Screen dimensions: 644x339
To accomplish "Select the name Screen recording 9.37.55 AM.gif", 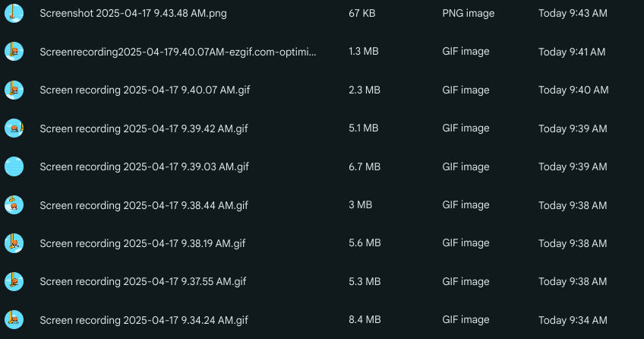I will [143, 281].
